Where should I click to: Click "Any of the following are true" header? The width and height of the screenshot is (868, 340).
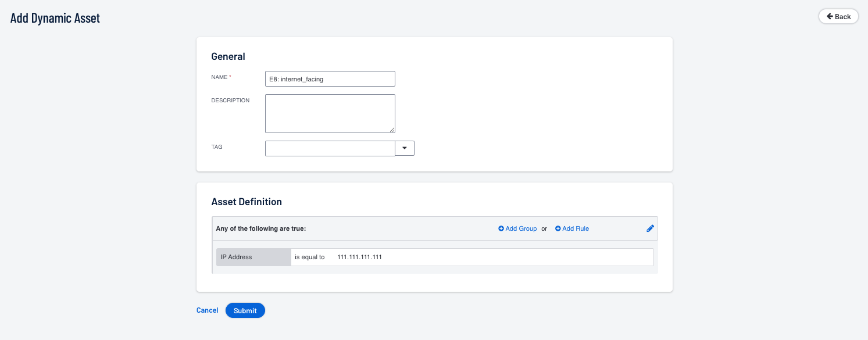260,229
